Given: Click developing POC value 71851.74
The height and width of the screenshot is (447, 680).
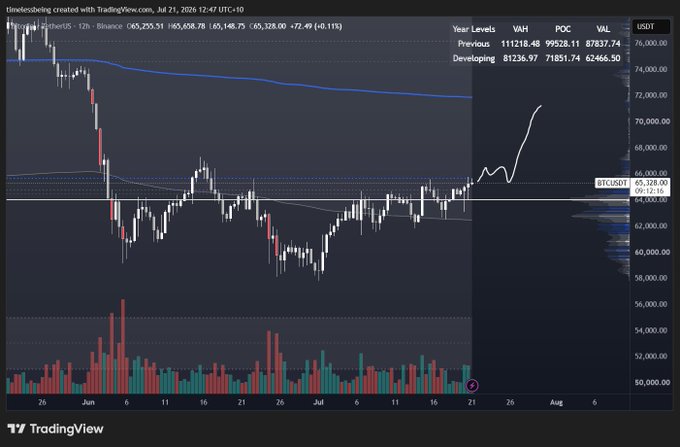Looking at the screenshot, I should pyautogui.click(x=562, y=58).
